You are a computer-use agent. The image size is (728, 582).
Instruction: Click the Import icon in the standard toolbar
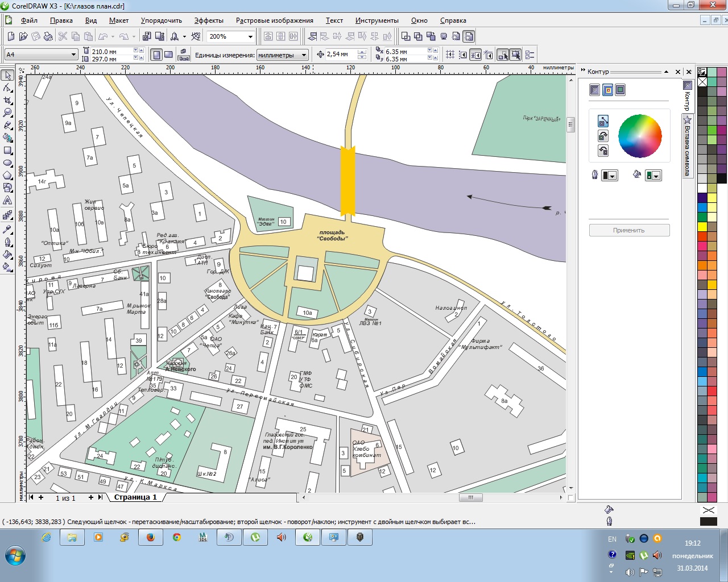click(x=147, y=36)
